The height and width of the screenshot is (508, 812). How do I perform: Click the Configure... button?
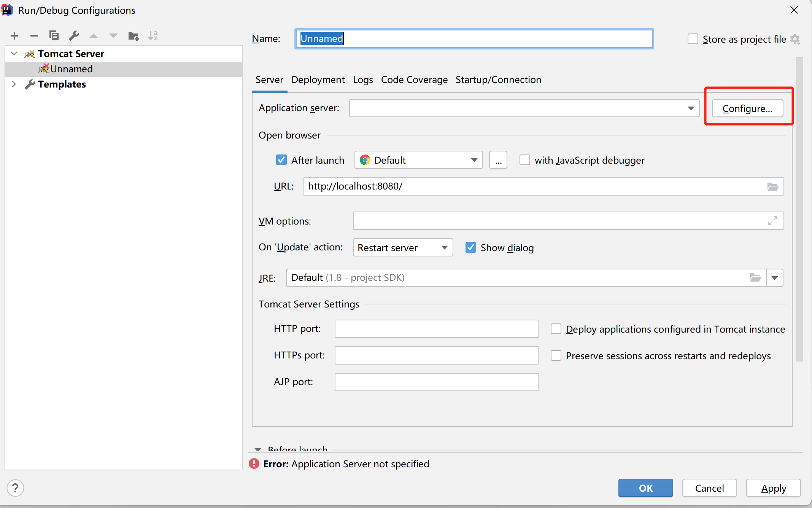pyautogui.click(x=747, y=108)
